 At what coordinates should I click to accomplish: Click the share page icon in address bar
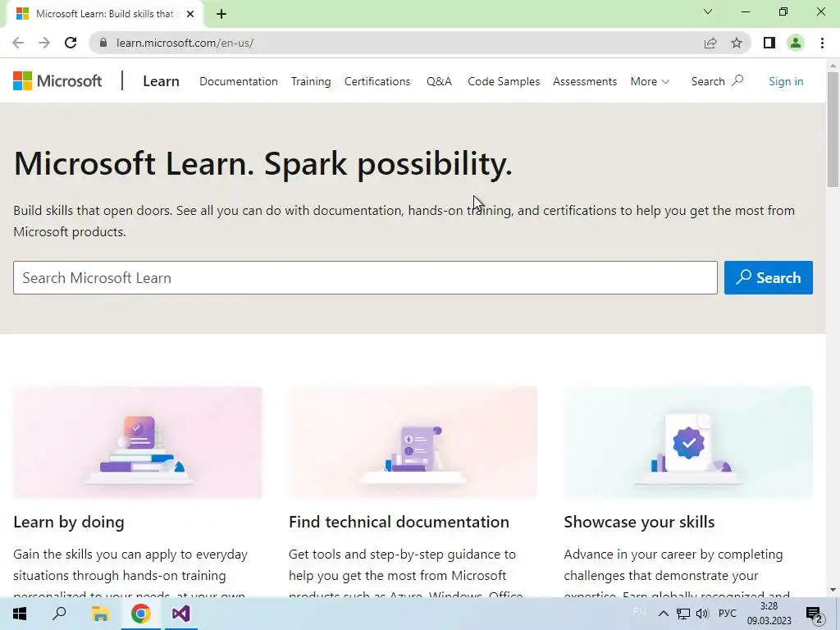pos(710,43)
